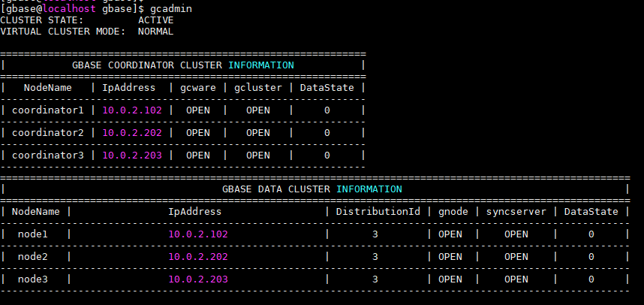The width and height of the screenshot is (644, 305).
Task: Click syncserver 'OPEN' in node3 row
Action: point(516,279)
